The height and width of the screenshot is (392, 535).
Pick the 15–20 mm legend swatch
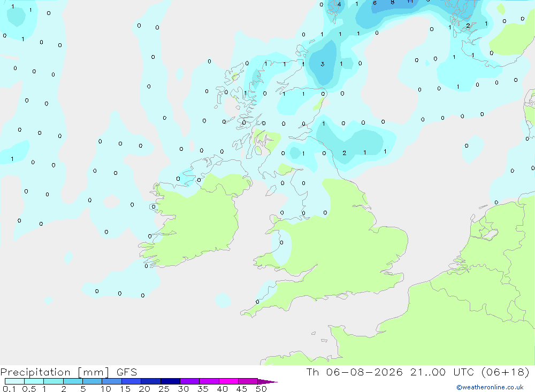[x=131, y=381]
